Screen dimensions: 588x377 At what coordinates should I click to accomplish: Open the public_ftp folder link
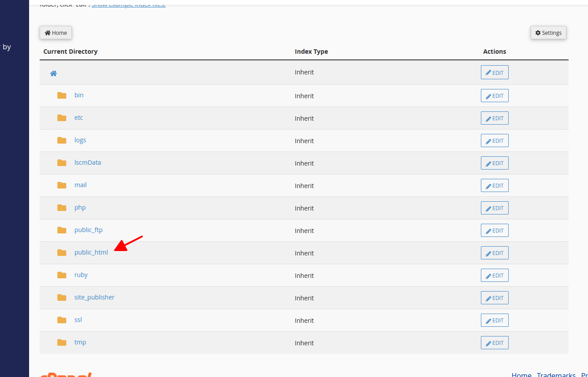coord(89,230)
